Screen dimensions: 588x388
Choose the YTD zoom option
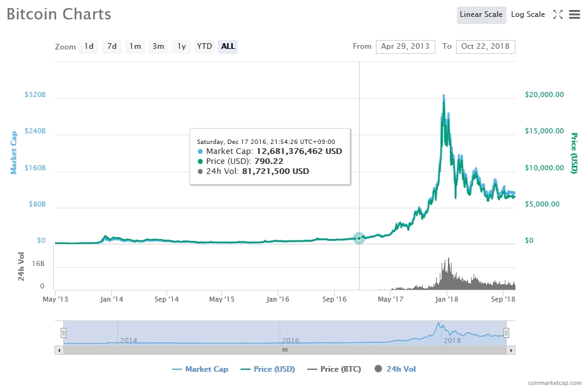click(x=205, y=46)
